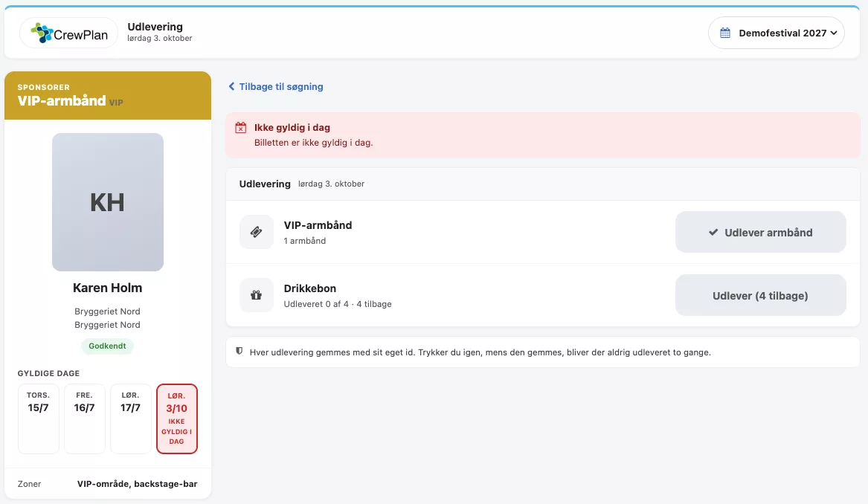Click Udlever (4 tilbage) button
Image resolution: width=868 pixels, height=504 pixels.
[761, 295]
